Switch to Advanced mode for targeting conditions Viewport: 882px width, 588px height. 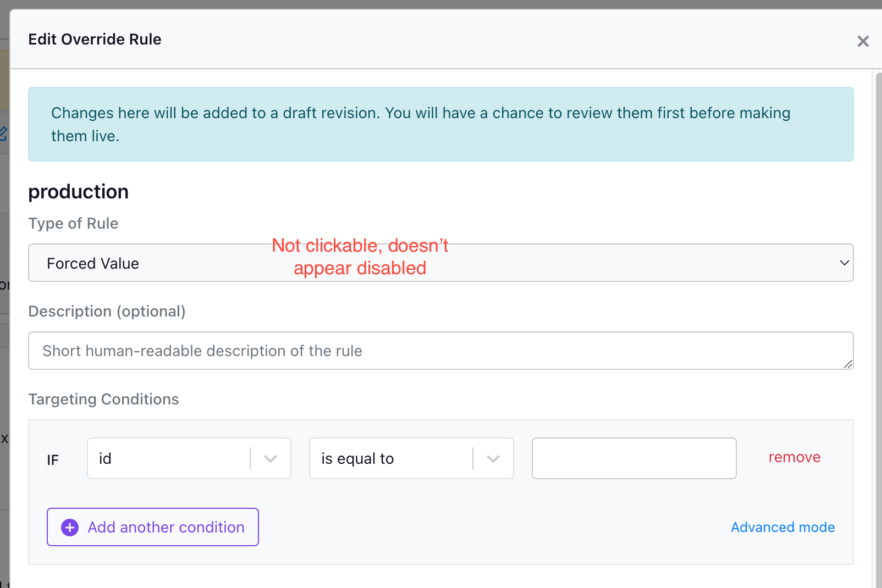coord(782,527)
